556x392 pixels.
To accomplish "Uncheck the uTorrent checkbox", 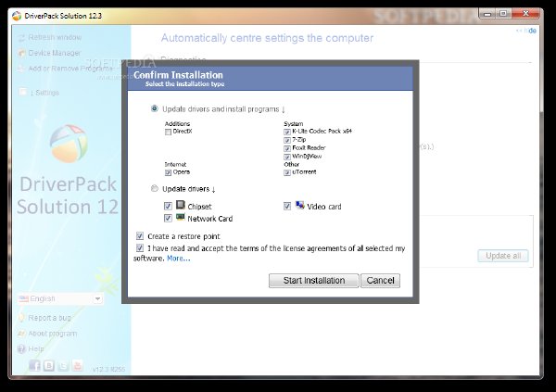I will pos(287,172).
